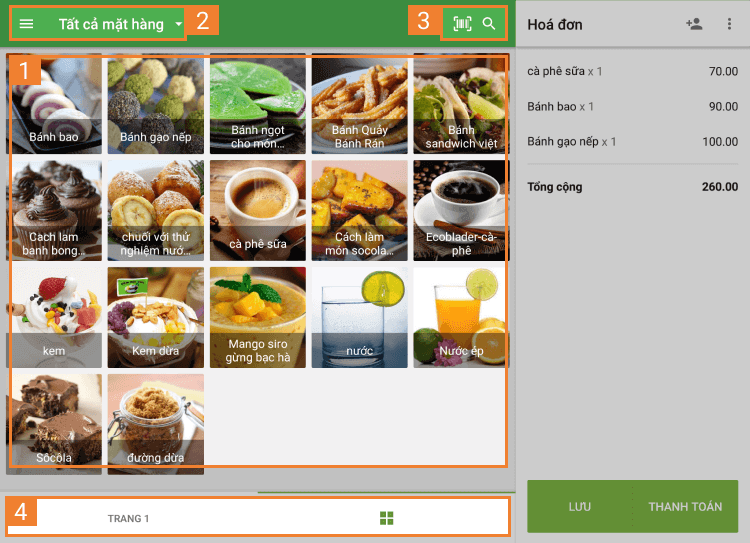
Task: Click the THANH TOÁN button
Action: 685,507
